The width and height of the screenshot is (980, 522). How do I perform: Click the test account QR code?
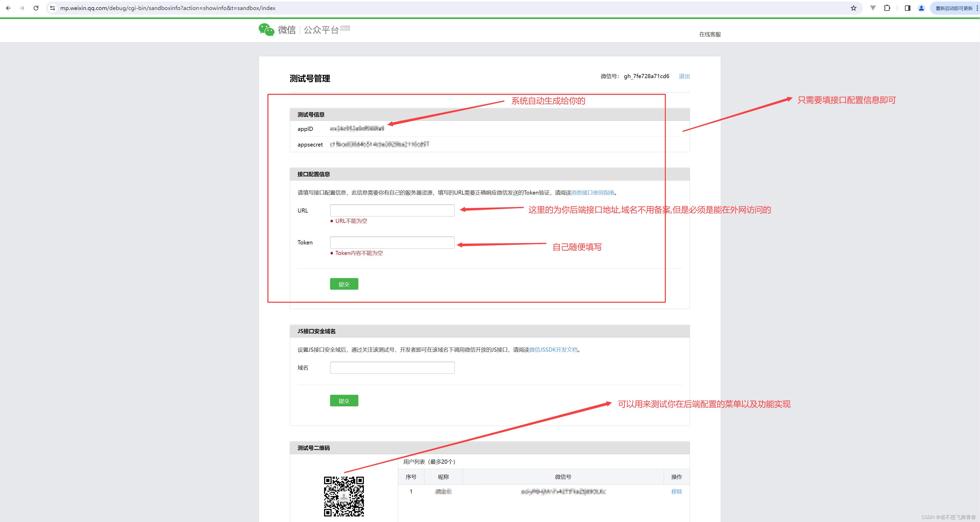(344, 496)
